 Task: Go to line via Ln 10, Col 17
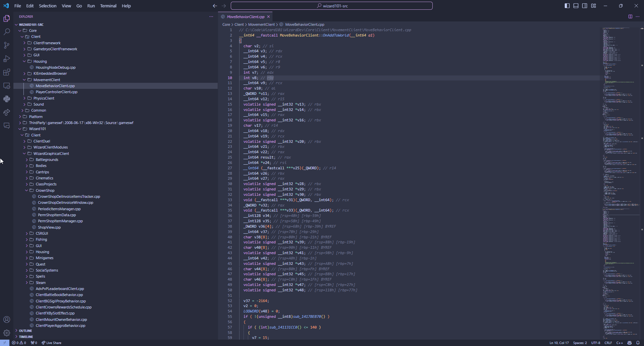559,343
